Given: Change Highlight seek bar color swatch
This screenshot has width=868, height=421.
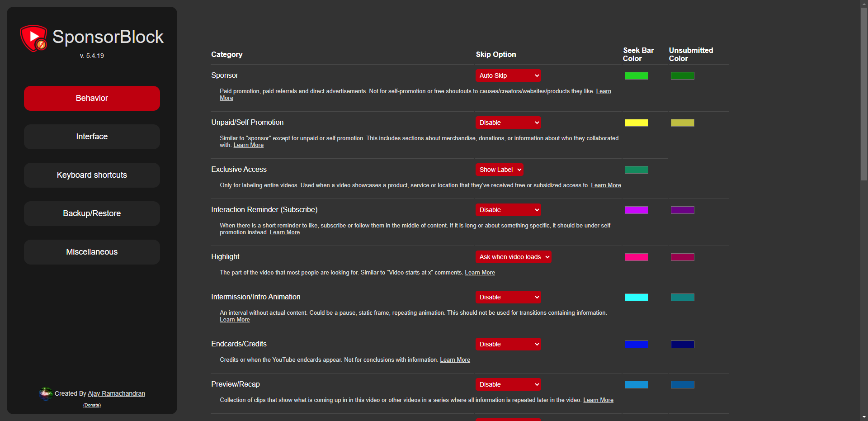Looking at the screenshot, I should 637,257.
